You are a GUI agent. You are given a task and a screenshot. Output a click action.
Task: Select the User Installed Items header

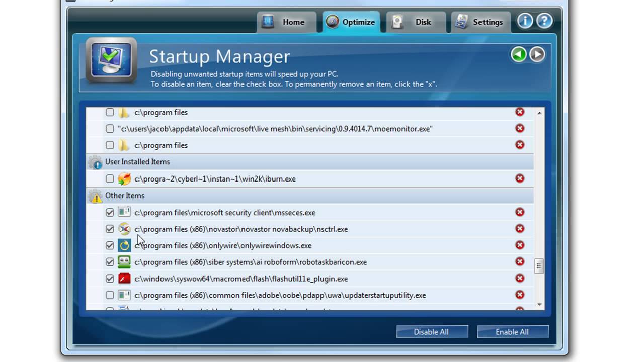[x=310, y=162]
